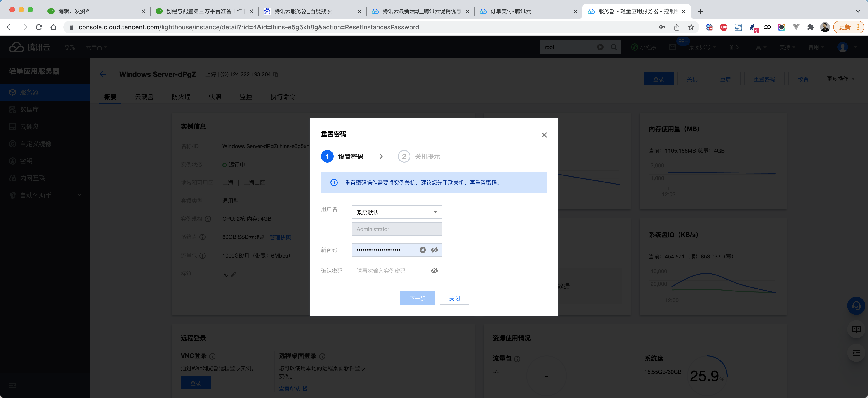The image size is (868, 398).
Task: Edit the instance tag pencil icon
Action: pos(234,274)
